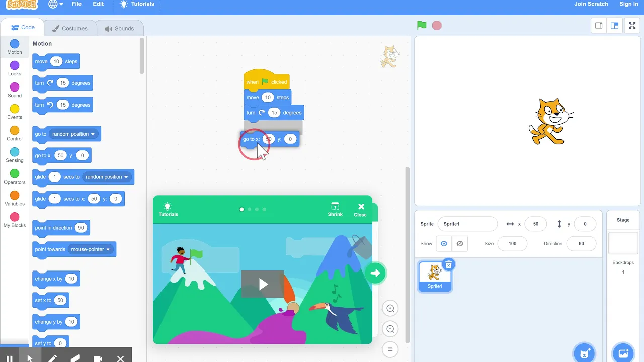The image size is (644, 362).
Task: Switch to the Code tab
Action: coord(23,28)
